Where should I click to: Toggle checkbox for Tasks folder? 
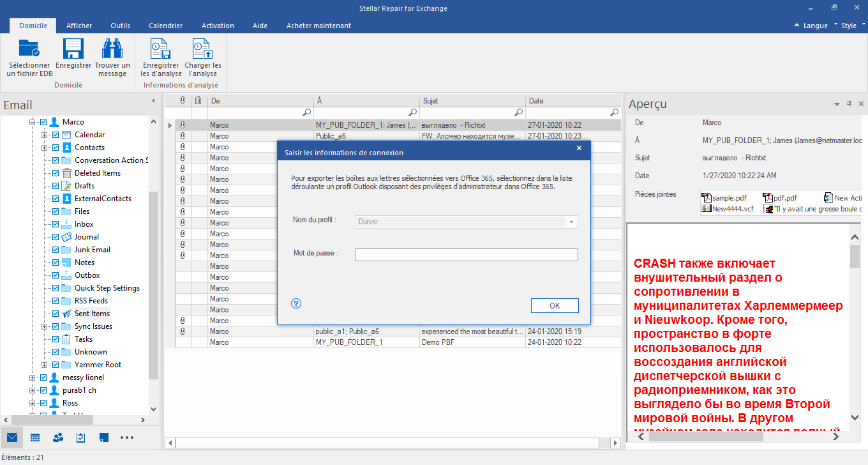pos(56,339)
